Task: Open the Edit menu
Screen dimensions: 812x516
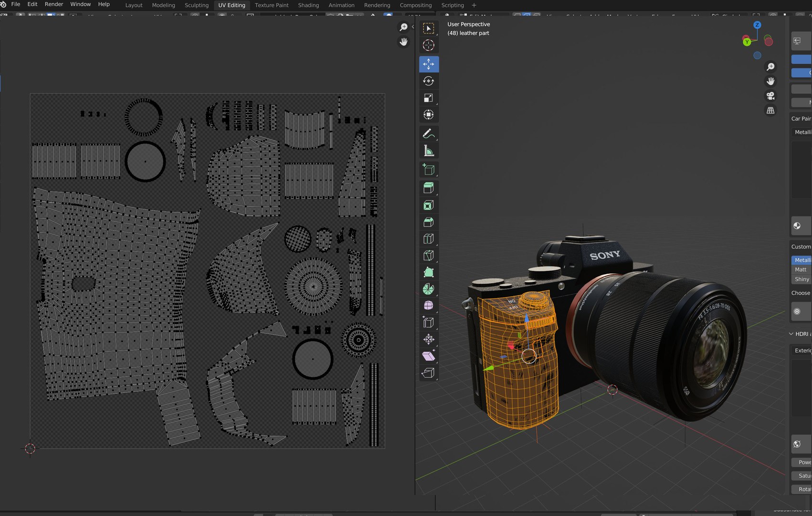Action: point(32,4)
